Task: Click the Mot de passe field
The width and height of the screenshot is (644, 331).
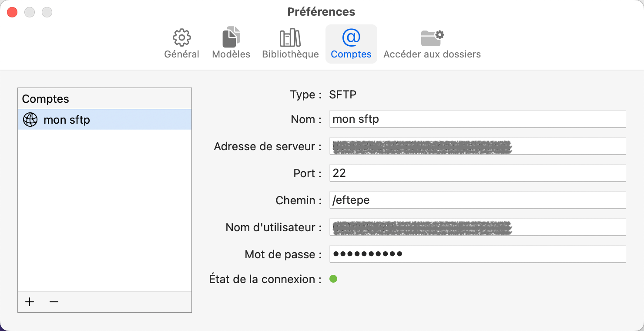Action: [x=477, y=254]
